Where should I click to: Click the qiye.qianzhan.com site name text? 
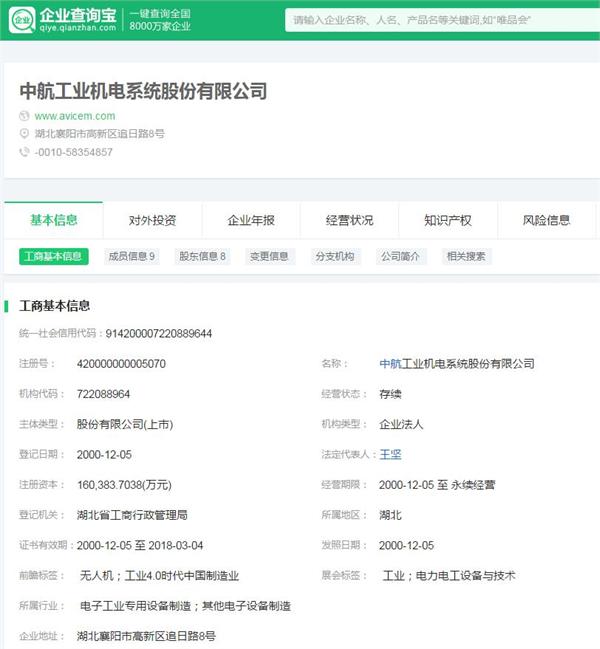78,28
